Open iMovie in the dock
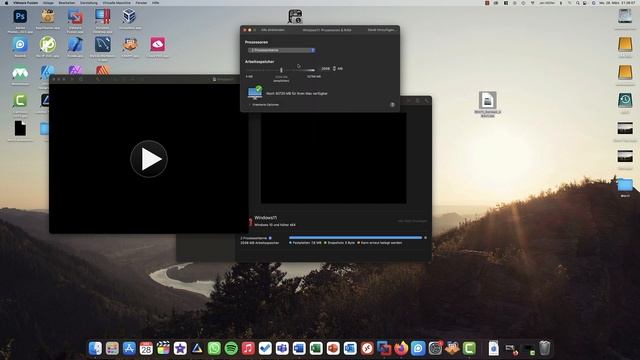 coord(180,348)
